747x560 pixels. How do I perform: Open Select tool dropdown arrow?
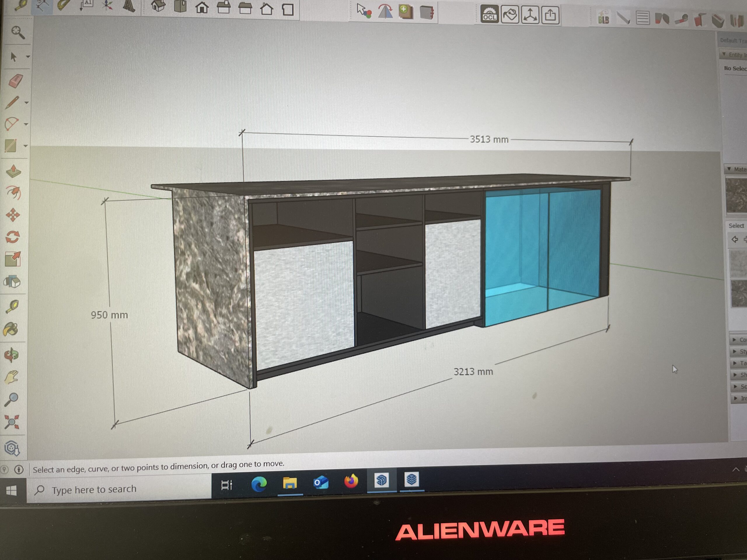click(28, 57)
